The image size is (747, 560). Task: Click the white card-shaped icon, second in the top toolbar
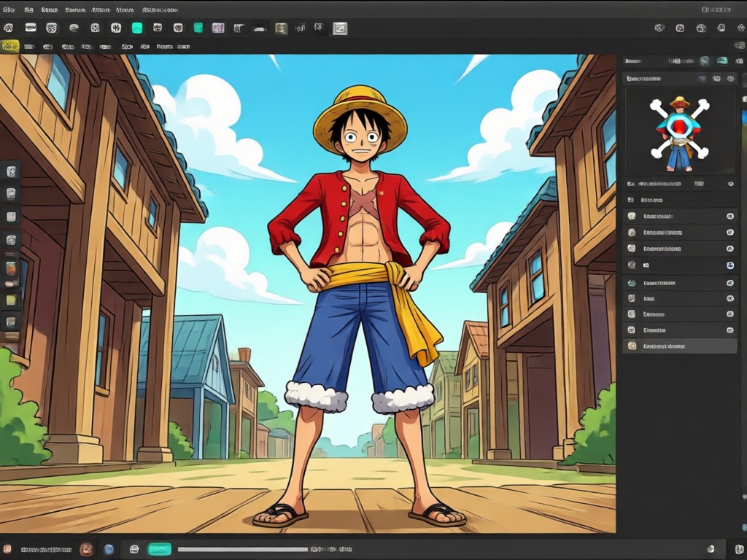pos(31,28)
